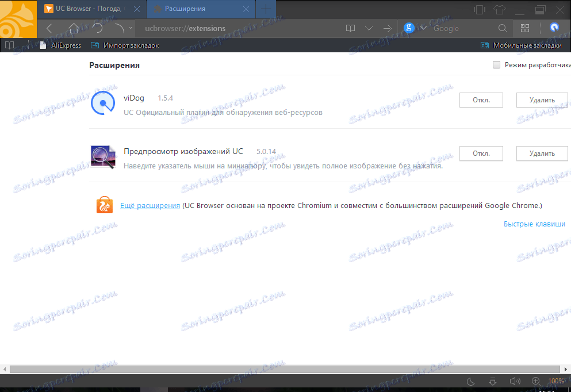Click the viDog extension icon
This screenshot has width=571, height=392.
[x=103, y=103]
